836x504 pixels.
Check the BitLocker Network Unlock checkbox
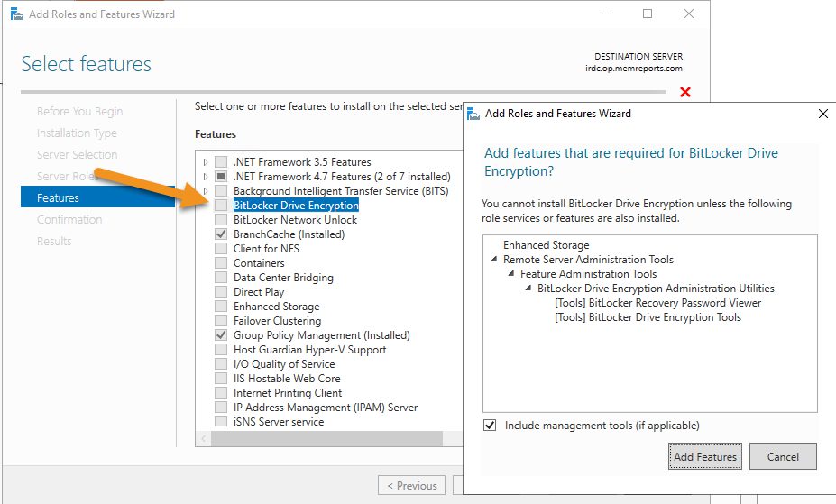221,219
